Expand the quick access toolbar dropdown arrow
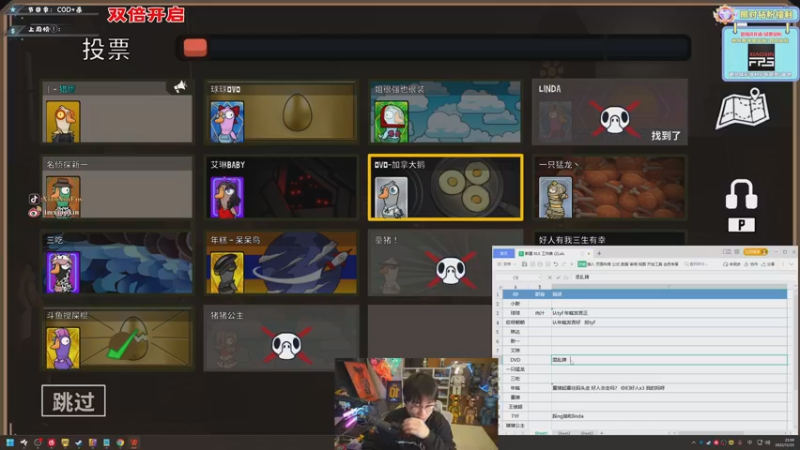This screenshot has width=800, height=450. pyautogui.click(x=571, y=264)
